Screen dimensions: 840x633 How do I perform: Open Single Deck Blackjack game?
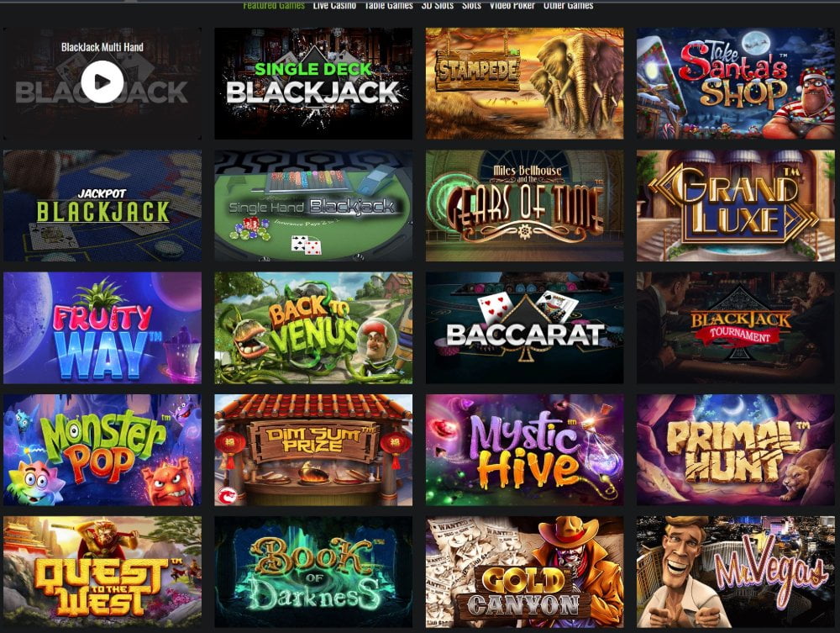coord(313,83)
